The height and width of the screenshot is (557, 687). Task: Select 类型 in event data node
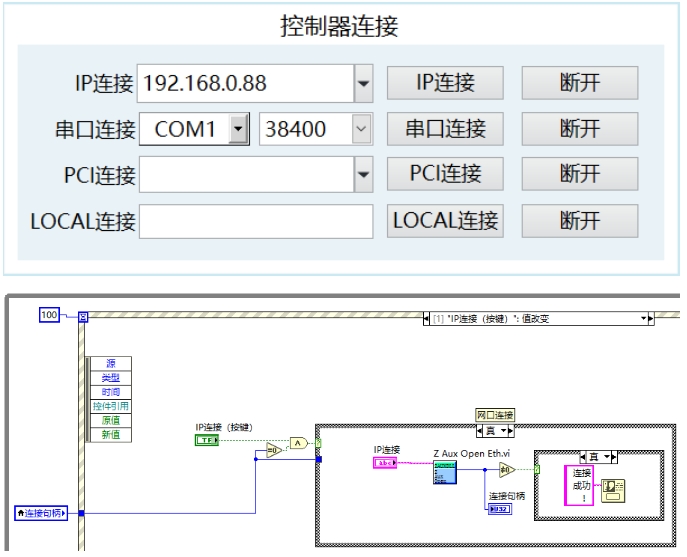click(x=110, y=378)
